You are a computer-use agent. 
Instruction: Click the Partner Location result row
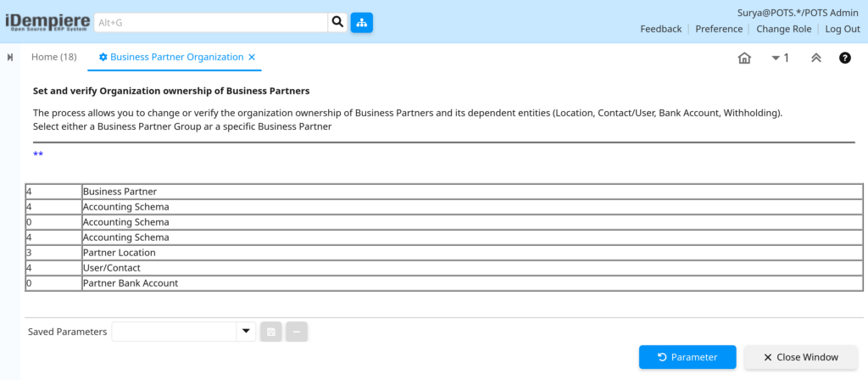click(444, 253)
